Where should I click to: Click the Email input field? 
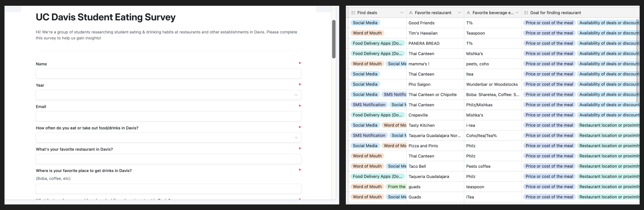[x=168, y=116]
